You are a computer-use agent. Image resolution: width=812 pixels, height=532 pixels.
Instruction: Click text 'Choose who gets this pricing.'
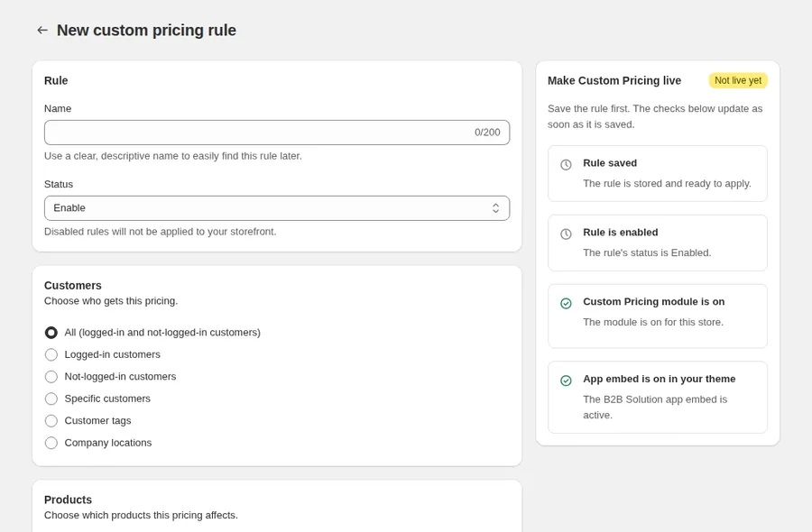pos(111,301)
